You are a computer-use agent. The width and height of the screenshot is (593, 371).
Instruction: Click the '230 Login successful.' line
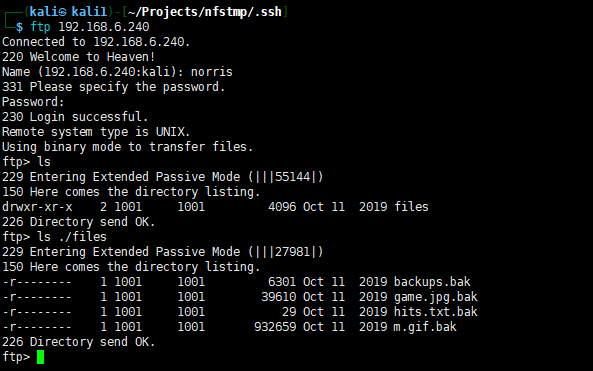[x=75, y=117]
